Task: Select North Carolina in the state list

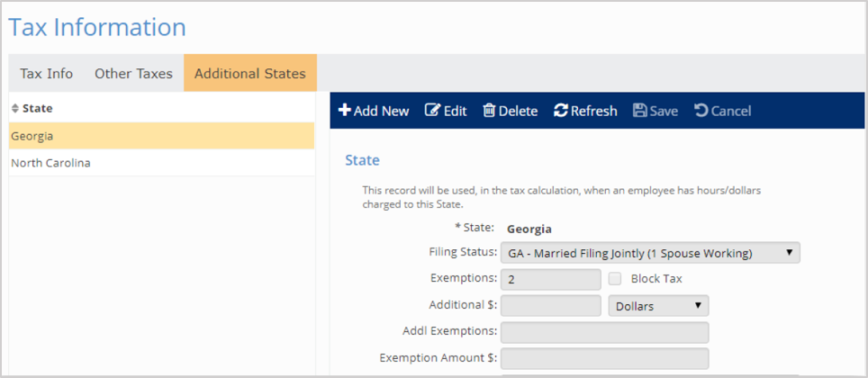Action: point(50,163)
